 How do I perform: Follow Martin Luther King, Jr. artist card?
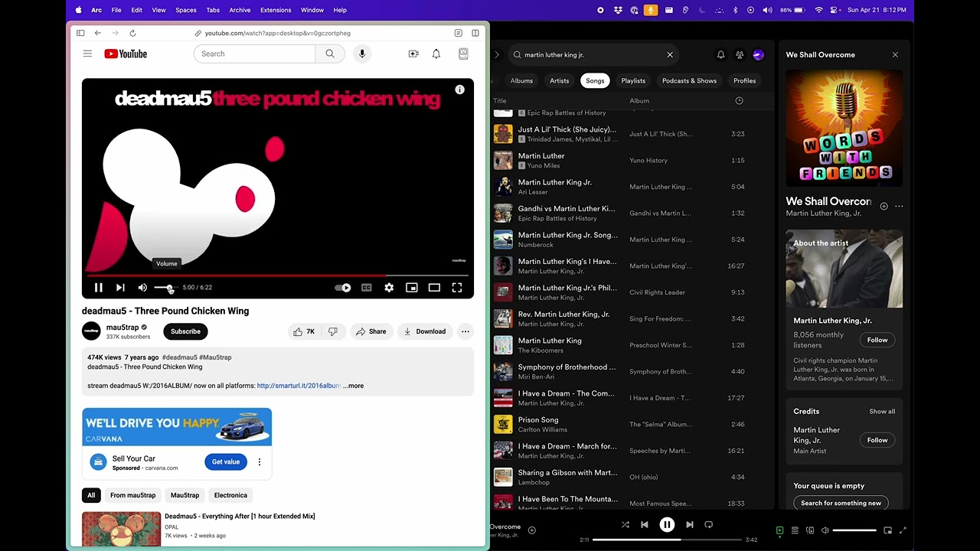tap(877, 340)
